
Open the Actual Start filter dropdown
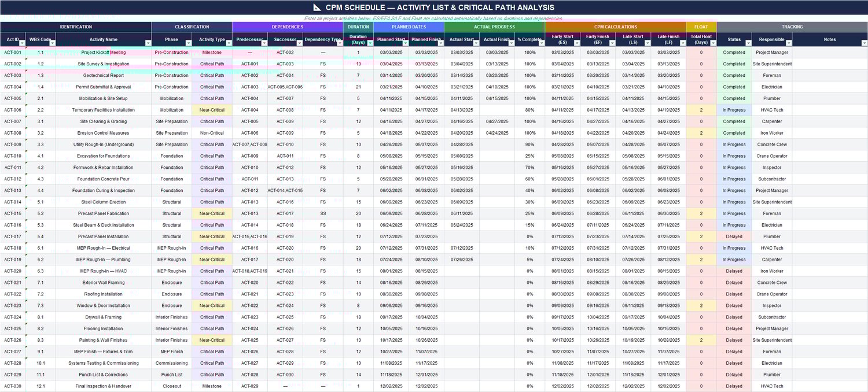coord(476,43)
